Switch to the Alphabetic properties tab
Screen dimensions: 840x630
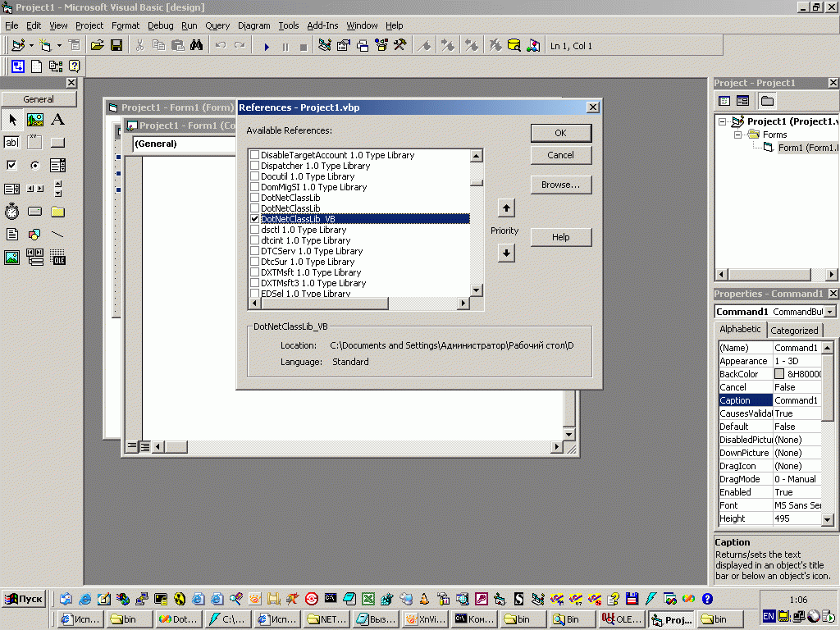[740, 329]
